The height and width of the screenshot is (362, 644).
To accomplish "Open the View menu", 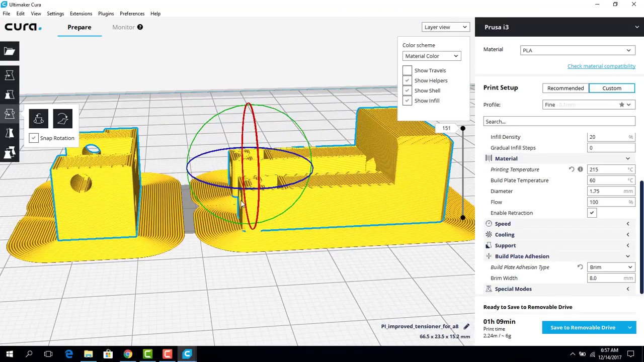I will [36, 14].
